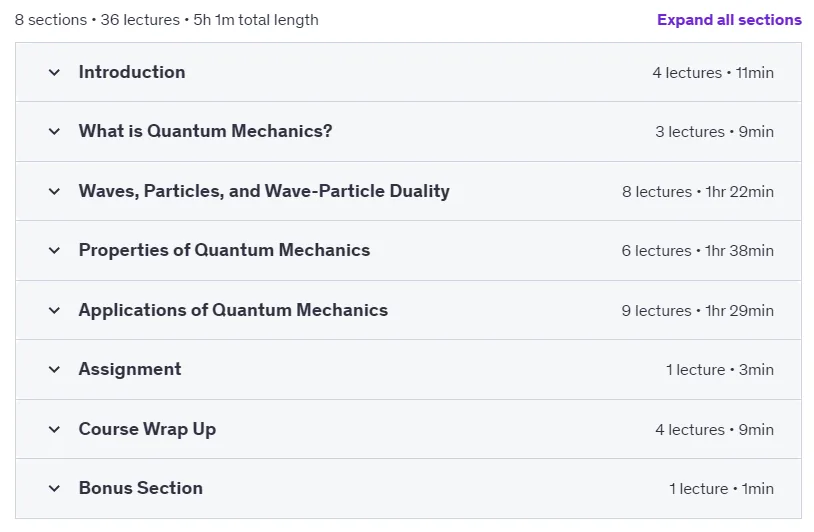
Task: Click the 8 sections course summary text
Action: coord(167,20)
